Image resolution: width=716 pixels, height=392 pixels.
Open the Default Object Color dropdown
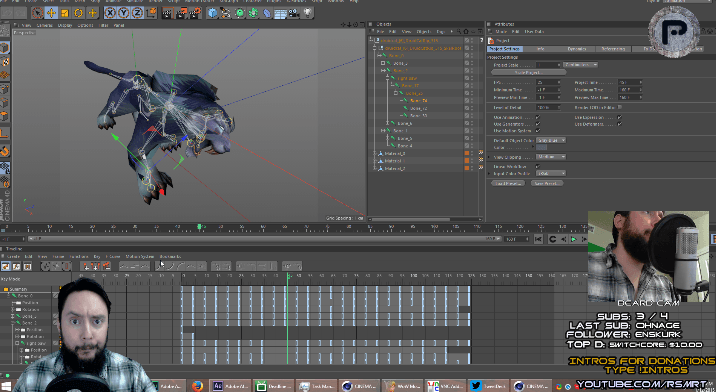[x=551, y=140]
